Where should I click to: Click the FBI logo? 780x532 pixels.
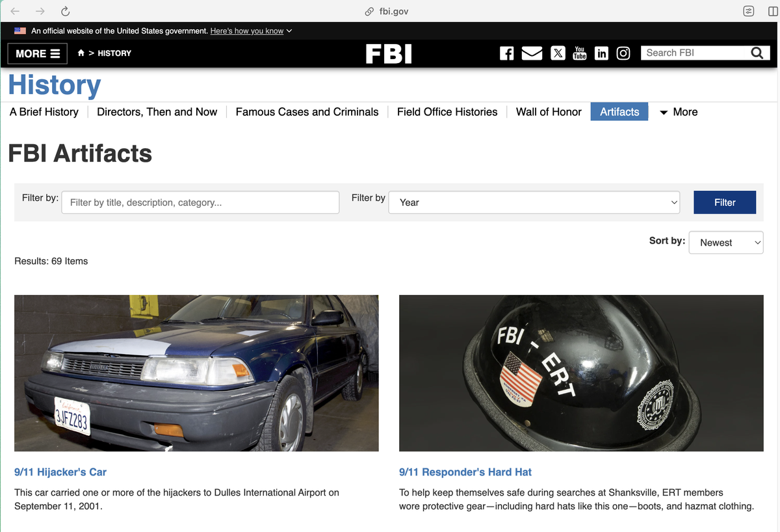(x=389, y=53)
